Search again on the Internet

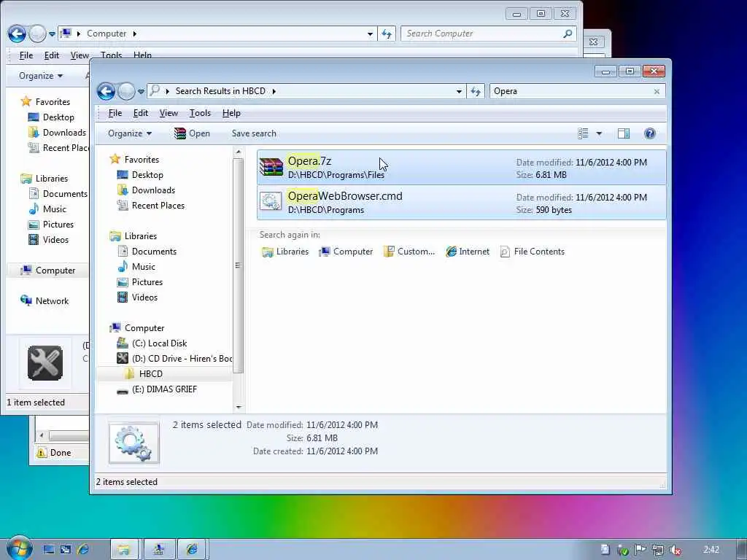click(468, 252)
